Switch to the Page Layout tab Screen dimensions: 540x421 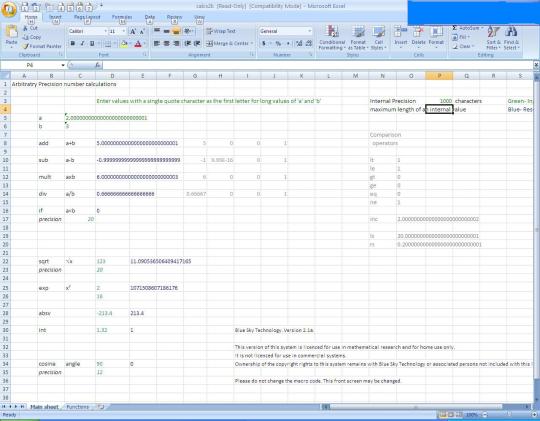click(x=87, y=17)
